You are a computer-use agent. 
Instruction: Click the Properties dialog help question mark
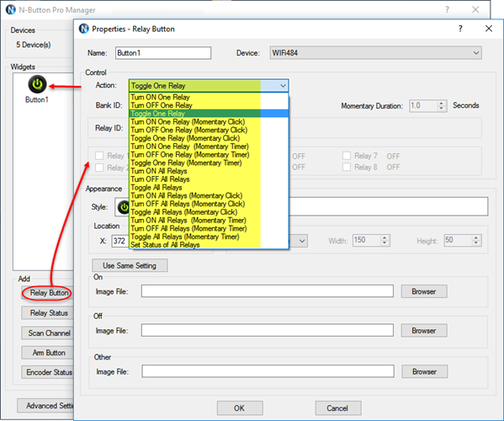[460, 29]
